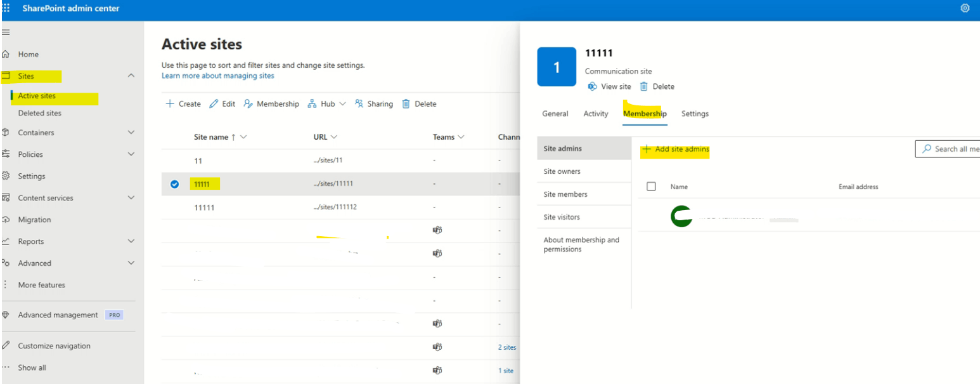This screenshot has width=980, height=384.
Task: Click the green administrator avatar
Action: [x=681, y=216]
